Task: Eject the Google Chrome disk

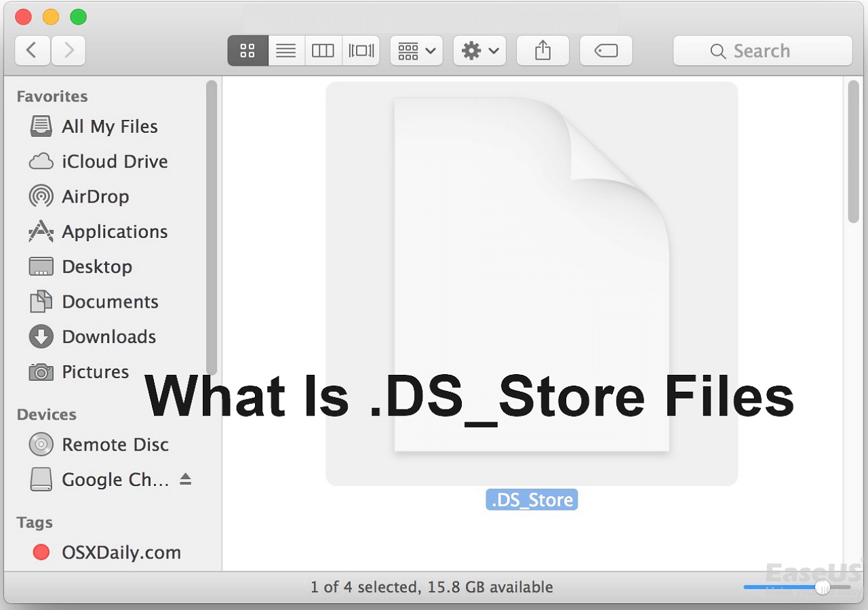Action: click(x=185, y=479)
